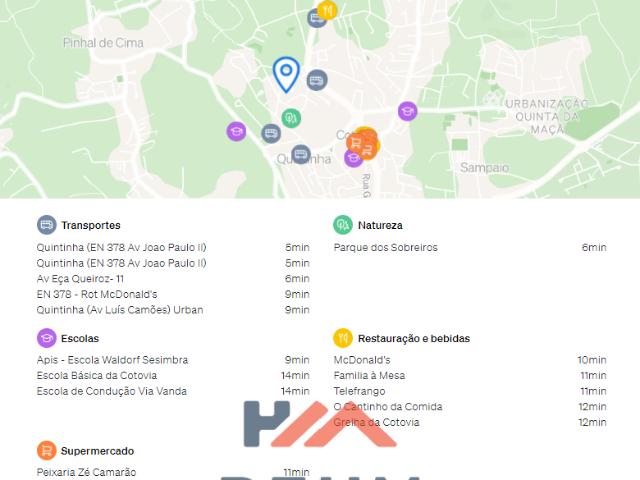Screen dimensions: 640x480
Task: Open Quintinha (Av Luís Camões) Urban stop
Action: [173, 310]
